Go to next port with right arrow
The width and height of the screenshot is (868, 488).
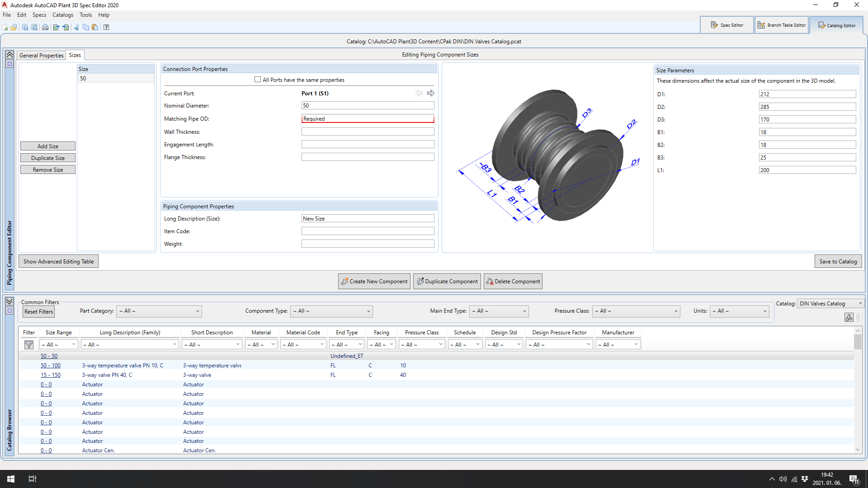[x=431, y=93]
